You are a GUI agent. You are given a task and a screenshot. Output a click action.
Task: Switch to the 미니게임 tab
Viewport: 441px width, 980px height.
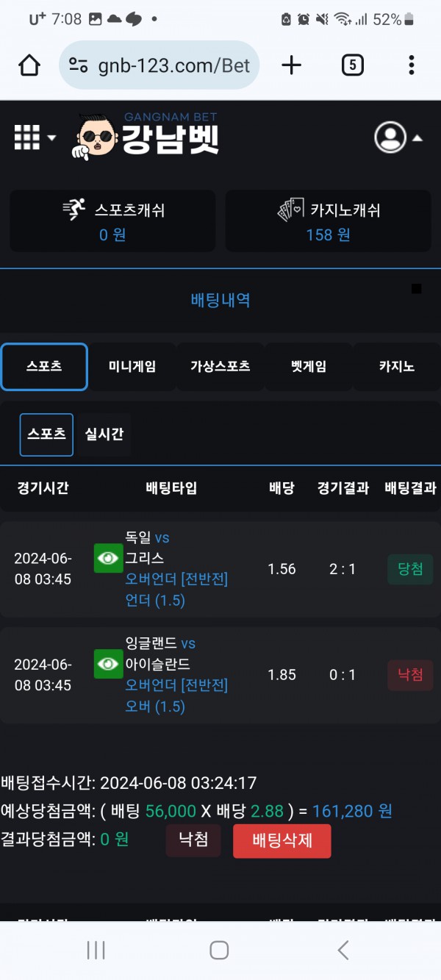(132, 366)
